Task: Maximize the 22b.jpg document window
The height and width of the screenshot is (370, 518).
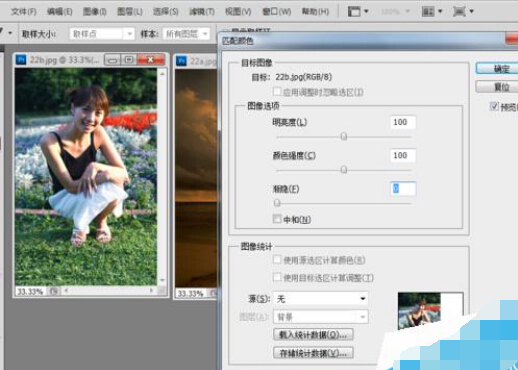Action: pos(129,60)
